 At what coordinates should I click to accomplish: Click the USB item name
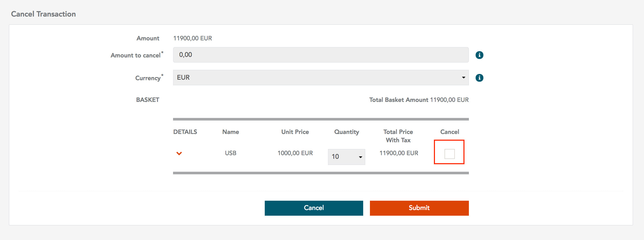click(x=231, y=153)
